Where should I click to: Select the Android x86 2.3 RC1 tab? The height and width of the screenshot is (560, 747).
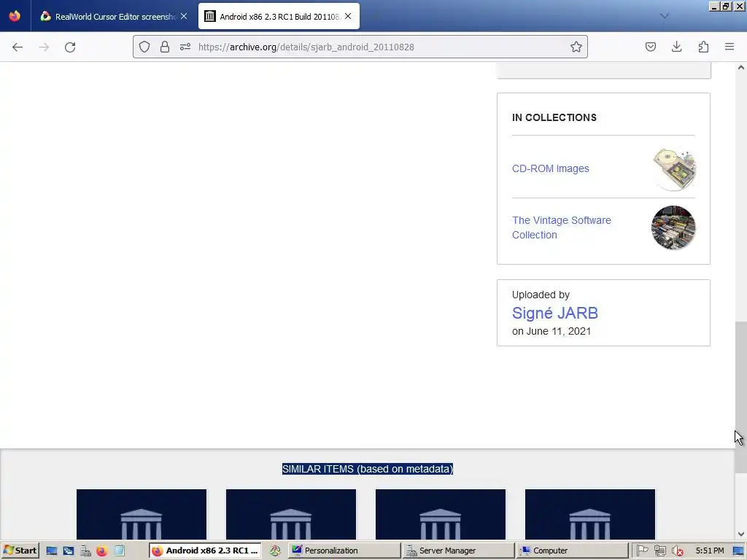click(279, 16)
